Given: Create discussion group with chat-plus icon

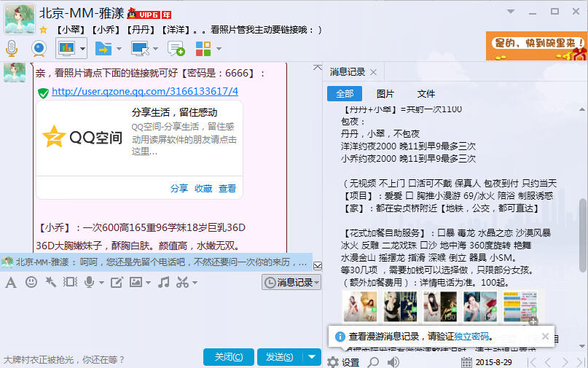Looking at the screenshot, I should click(176, 49).
